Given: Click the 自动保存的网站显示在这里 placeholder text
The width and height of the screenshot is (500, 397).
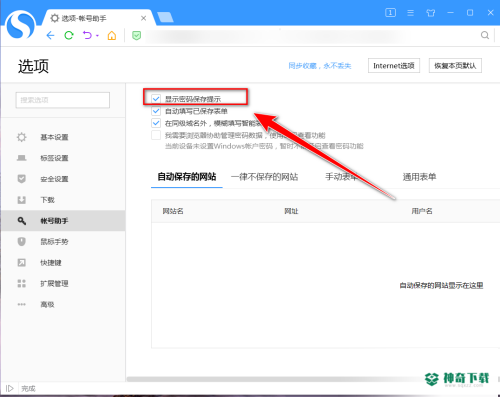Looking at the screenshot, I should pyautogui.click(x=441, y=285).
